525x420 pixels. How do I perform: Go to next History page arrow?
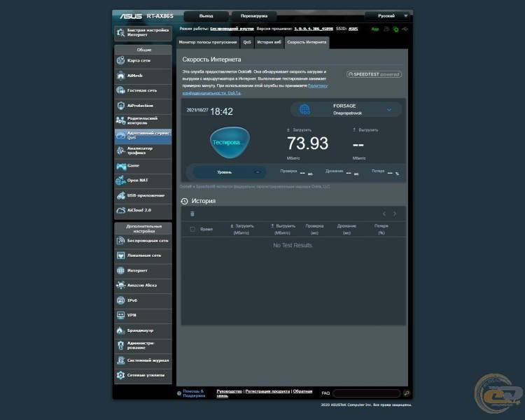point(395,213)
